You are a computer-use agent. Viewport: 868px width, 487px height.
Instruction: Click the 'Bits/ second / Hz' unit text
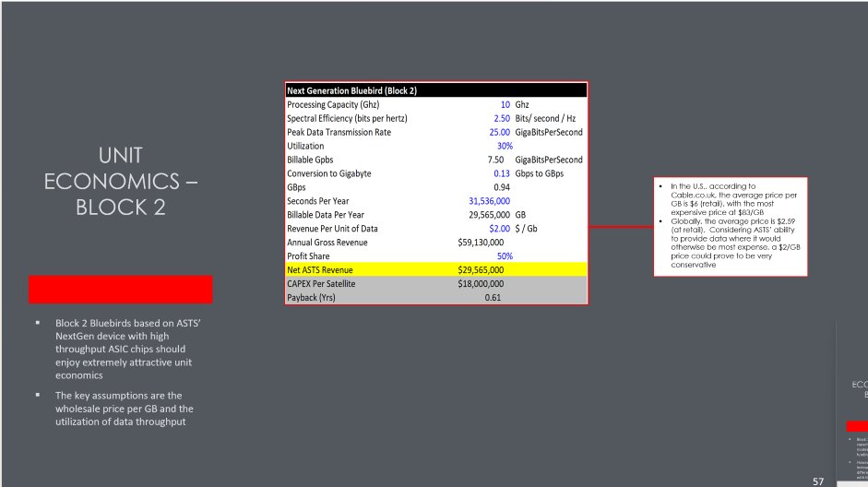[545, 118]
